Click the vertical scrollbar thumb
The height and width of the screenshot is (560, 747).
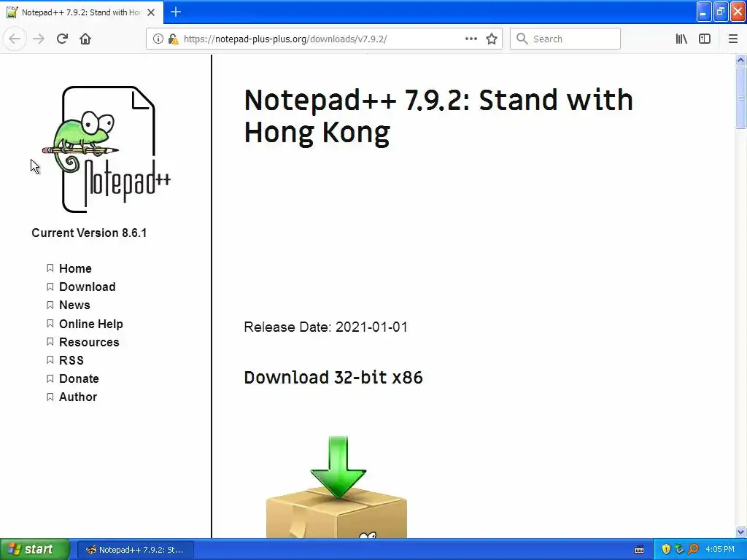(740, 98)
